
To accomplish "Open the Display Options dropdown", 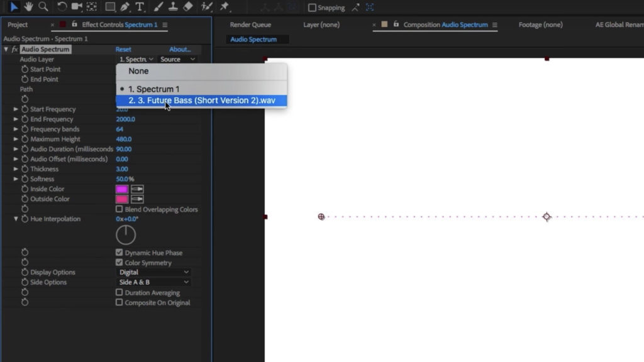I will 154,272.
